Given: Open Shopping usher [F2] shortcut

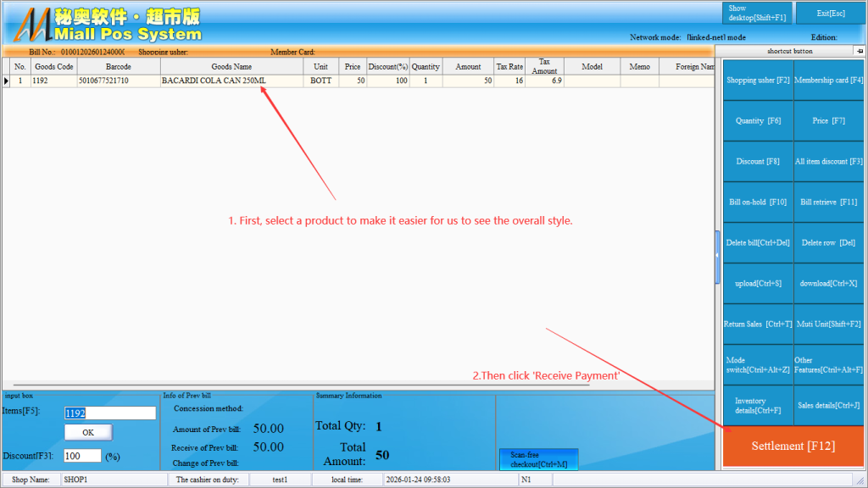Looking at the screenshot, I should [758, 80].
